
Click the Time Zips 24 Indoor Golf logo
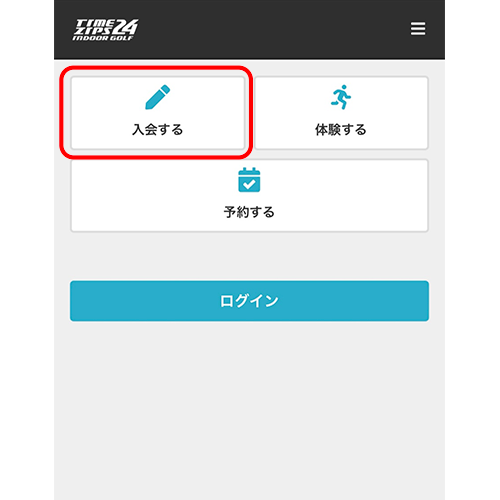pos(105,29)
